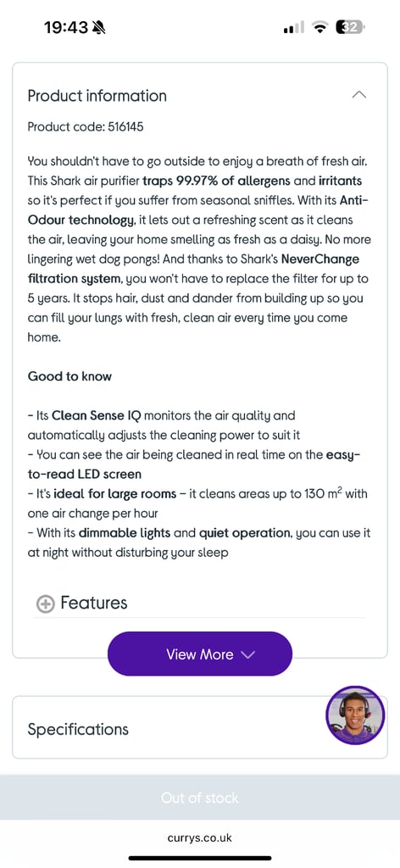
Task: Tap the bold traps 99.97% of allergens text
Action: click(229, 181)
